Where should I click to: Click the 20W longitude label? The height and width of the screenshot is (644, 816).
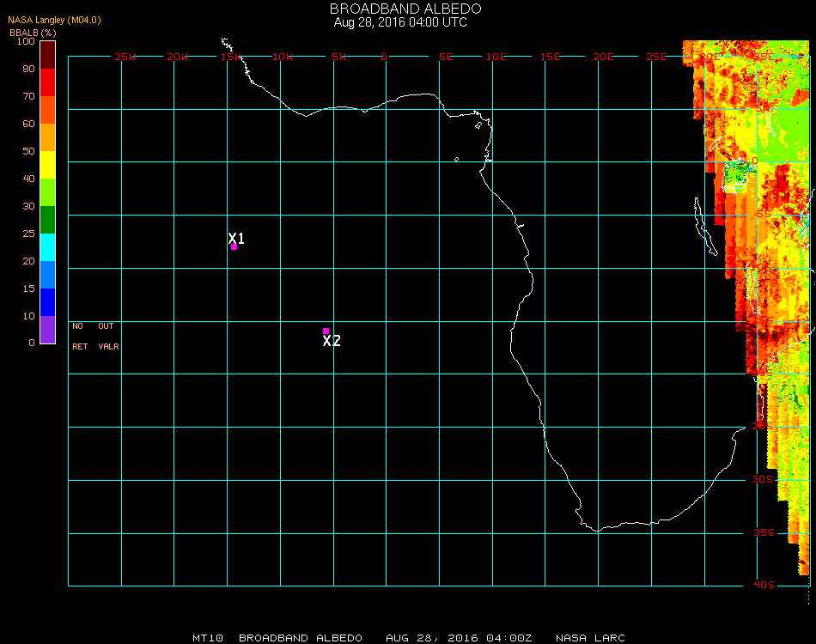coord(178,57)
